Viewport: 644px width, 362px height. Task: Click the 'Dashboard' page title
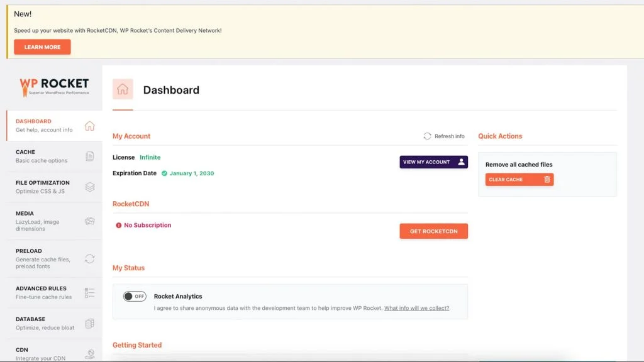pyautogui.click(x=171, y=90)
